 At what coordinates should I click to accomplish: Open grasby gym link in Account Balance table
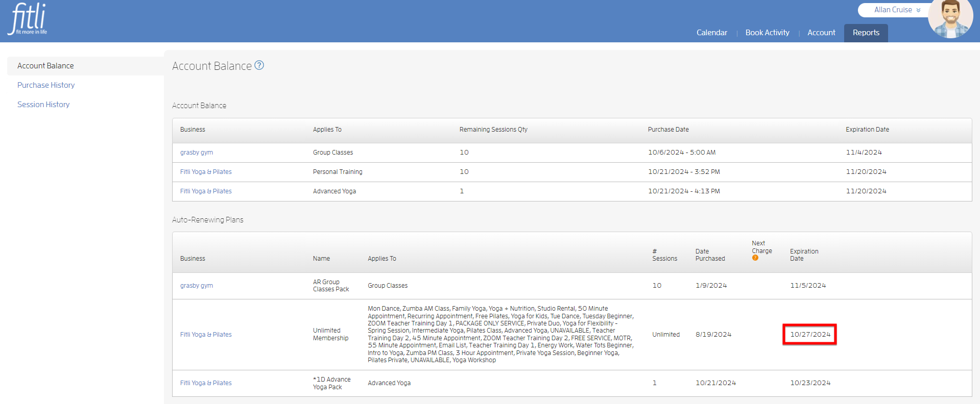pos(197,153)
